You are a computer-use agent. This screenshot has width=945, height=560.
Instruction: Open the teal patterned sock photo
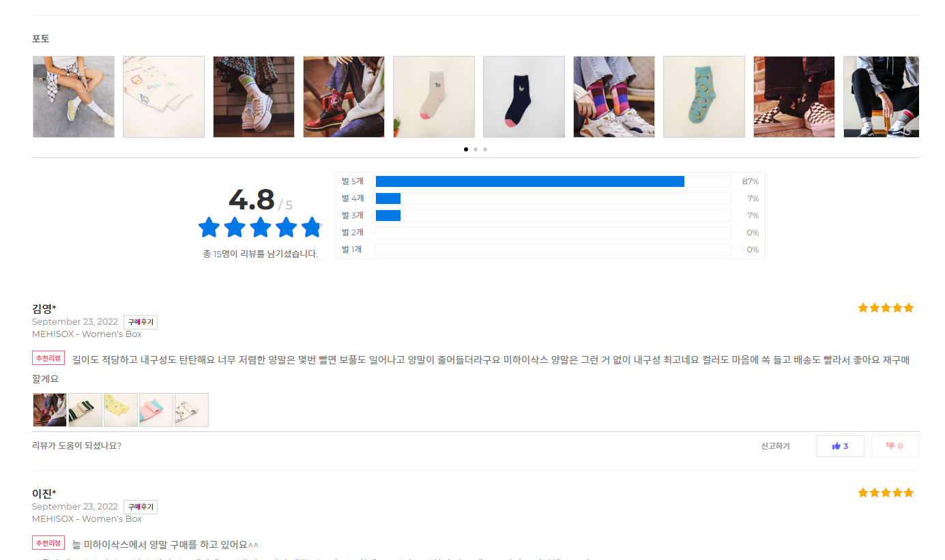pos(704,97)
